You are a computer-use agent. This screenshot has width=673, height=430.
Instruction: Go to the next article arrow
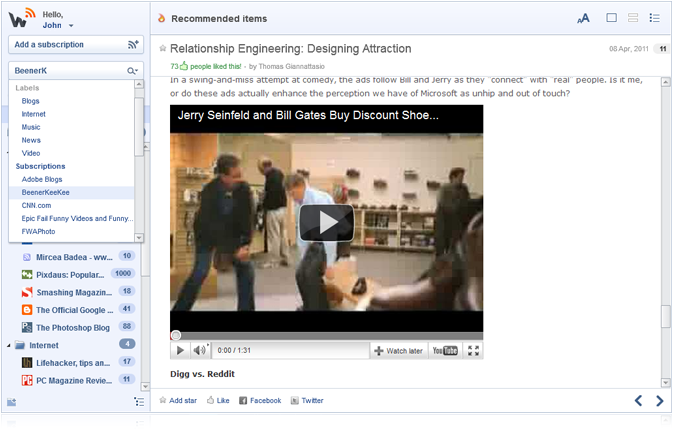(659, 401)
